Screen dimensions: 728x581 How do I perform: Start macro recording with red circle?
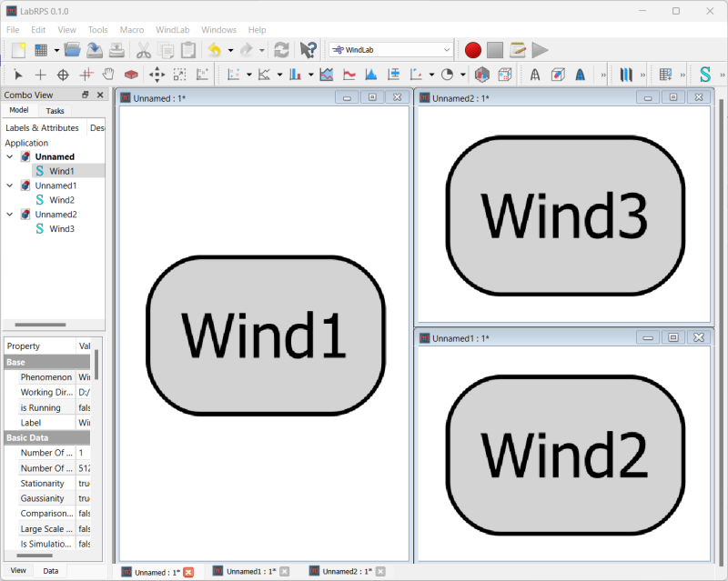click(x=472, y=50)
